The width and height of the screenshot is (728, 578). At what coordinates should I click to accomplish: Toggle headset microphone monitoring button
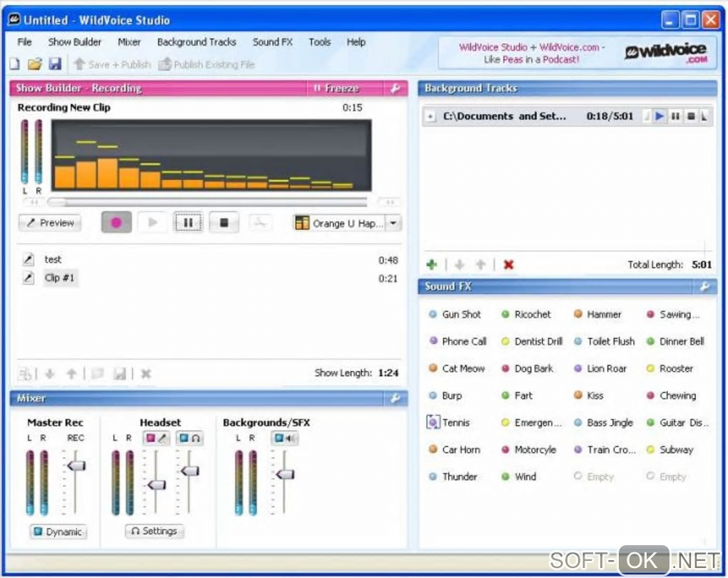point(156,438)
